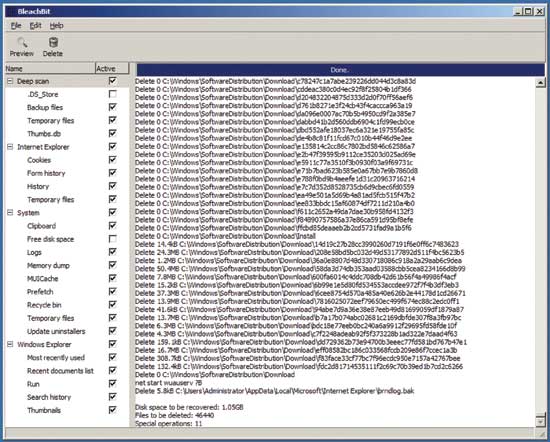Uncheck the Thumbnails checkbox

(113, 410)
